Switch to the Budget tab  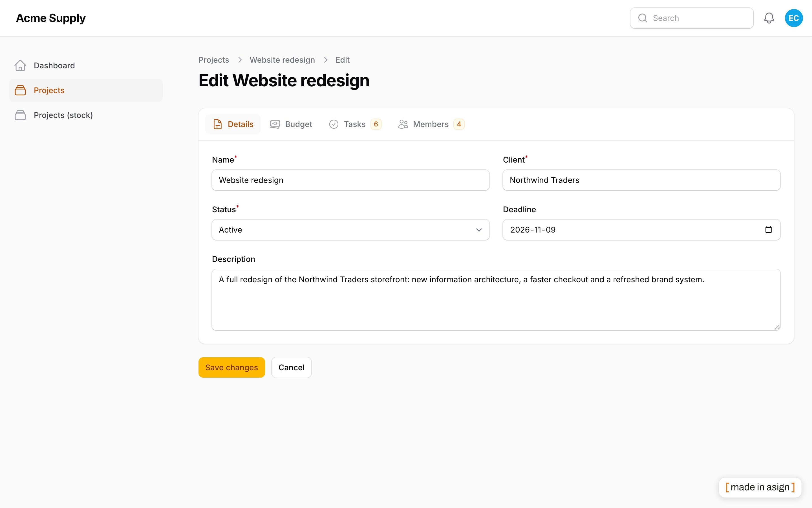click(291, 124)
